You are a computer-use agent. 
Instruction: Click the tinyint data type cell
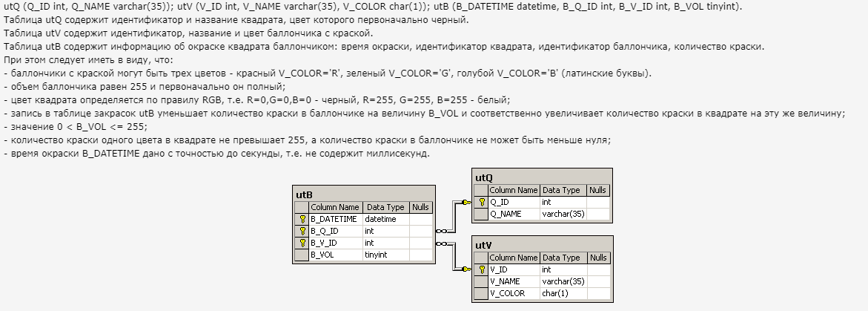point(385,255)
